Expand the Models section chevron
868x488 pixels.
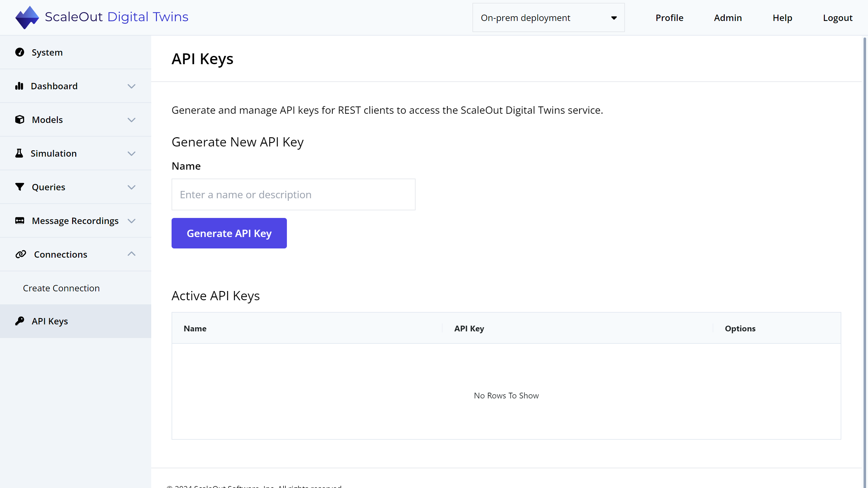[132, 120]
